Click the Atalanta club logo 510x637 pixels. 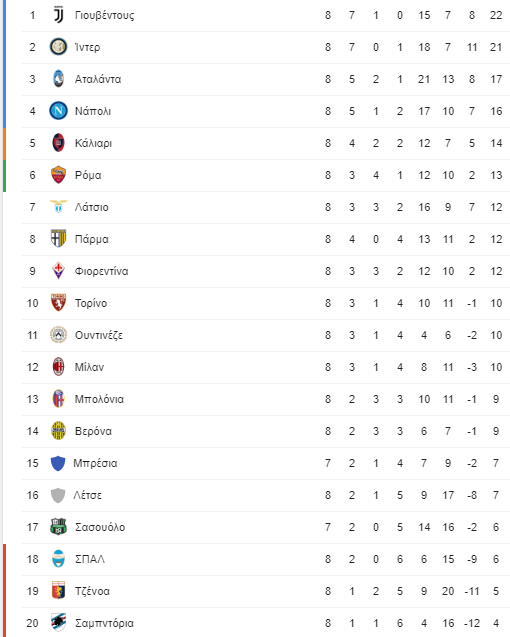pos(59,79)
